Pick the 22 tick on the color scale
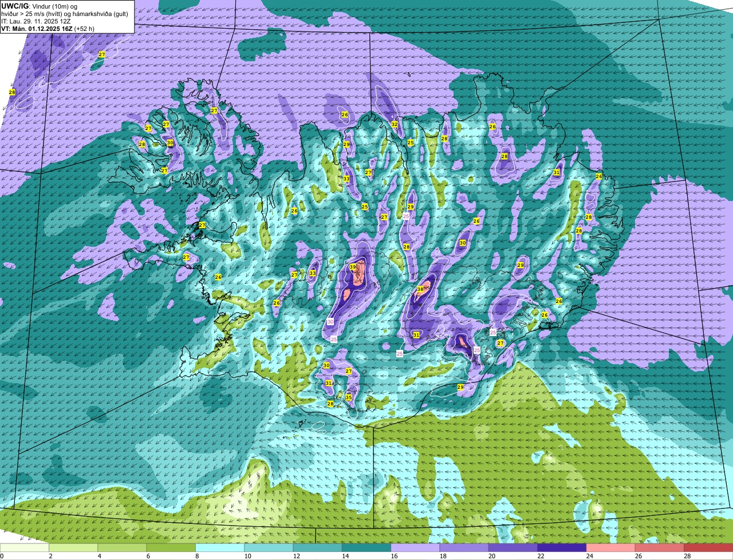Image resolution: width=733 pixels, height=560 pixels. [x=541, y=556]
